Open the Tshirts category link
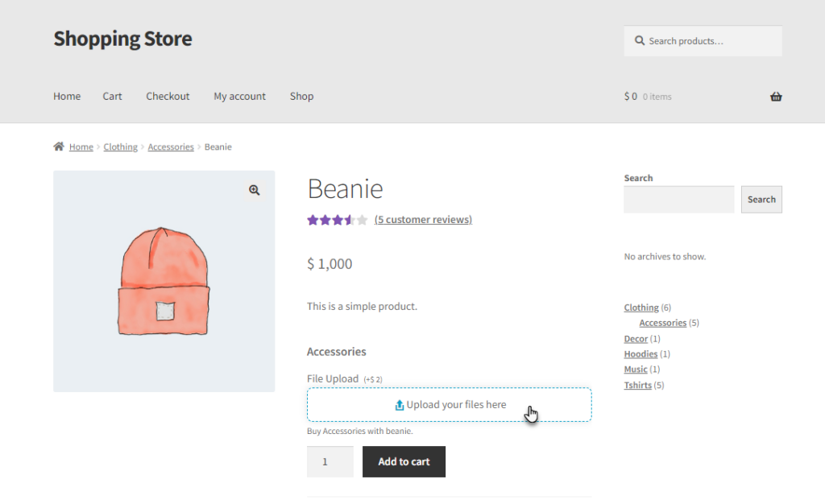The height and width of the screenshot is (504, 825). (x=638, y=385)
